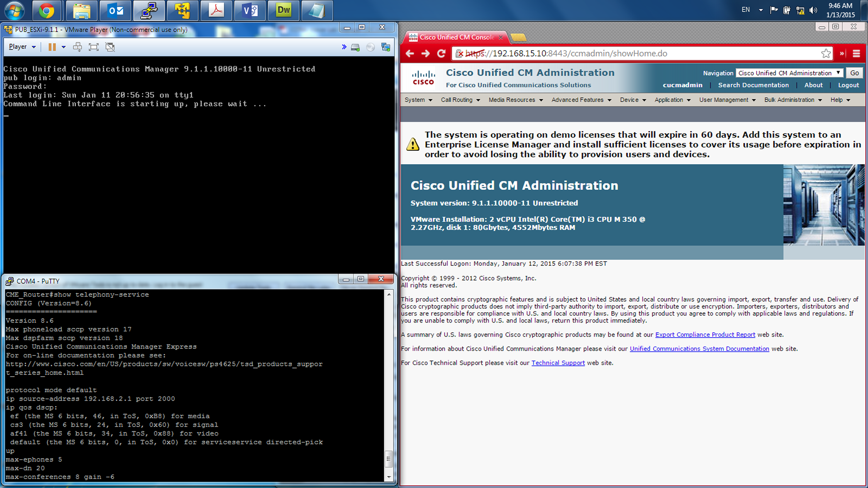Open Windows Explorer from the taskbar
Viewport: 868px width, 488px height.
[x=81, y=11]
